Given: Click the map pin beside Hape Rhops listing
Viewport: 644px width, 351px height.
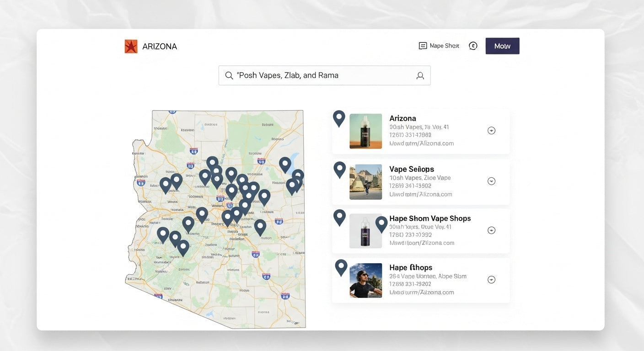Looking at the screenshot, I should coord(341,267).
